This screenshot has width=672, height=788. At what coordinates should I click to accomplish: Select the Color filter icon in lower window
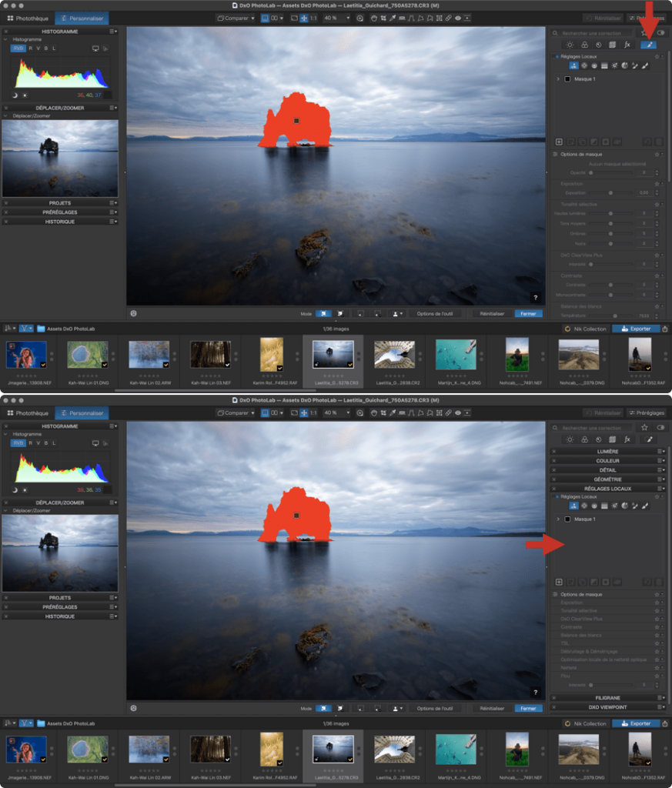pos(583,439)
